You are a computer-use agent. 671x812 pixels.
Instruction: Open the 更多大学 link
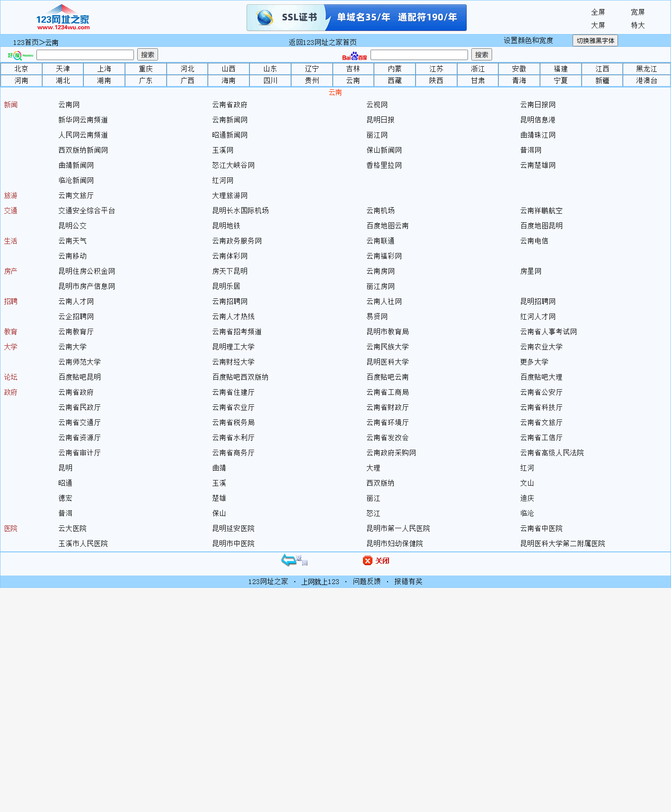534,362
